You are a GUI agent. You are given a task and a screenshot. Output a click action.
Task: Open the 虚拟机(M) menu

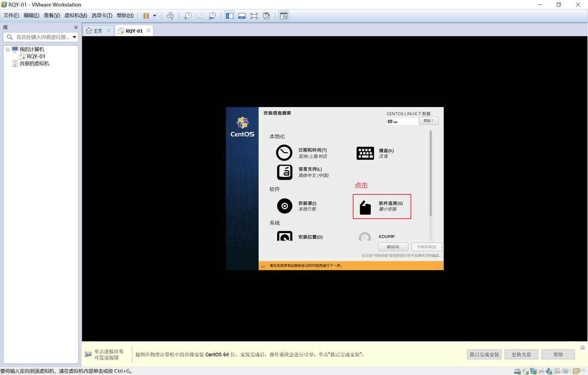76,15
